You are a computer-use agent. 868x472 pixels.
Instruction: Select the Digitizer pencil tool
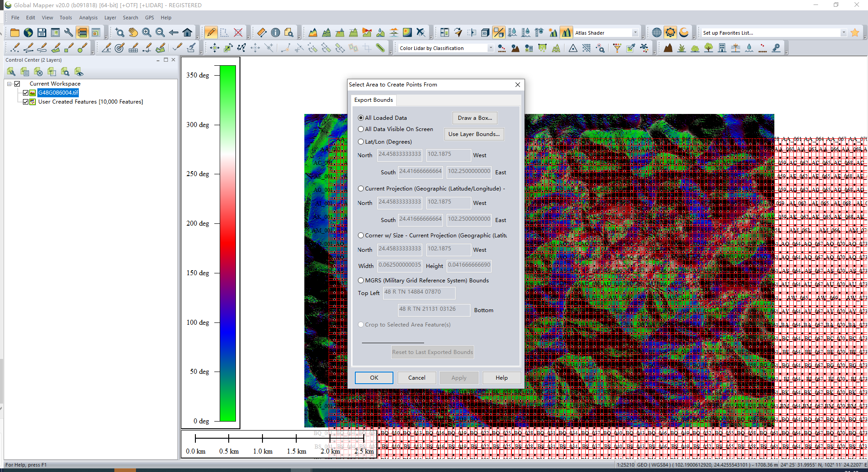[211, 32]
